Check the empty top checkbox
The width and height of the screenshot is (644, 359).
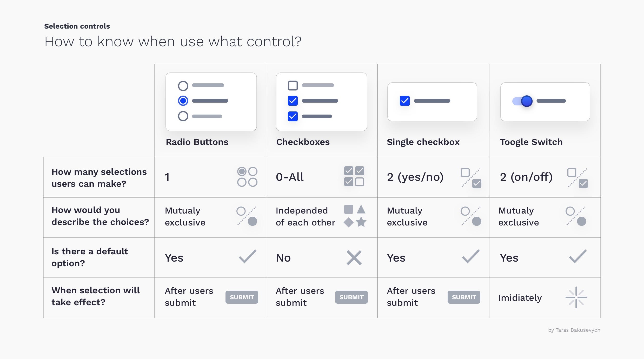tap(293, 85)
